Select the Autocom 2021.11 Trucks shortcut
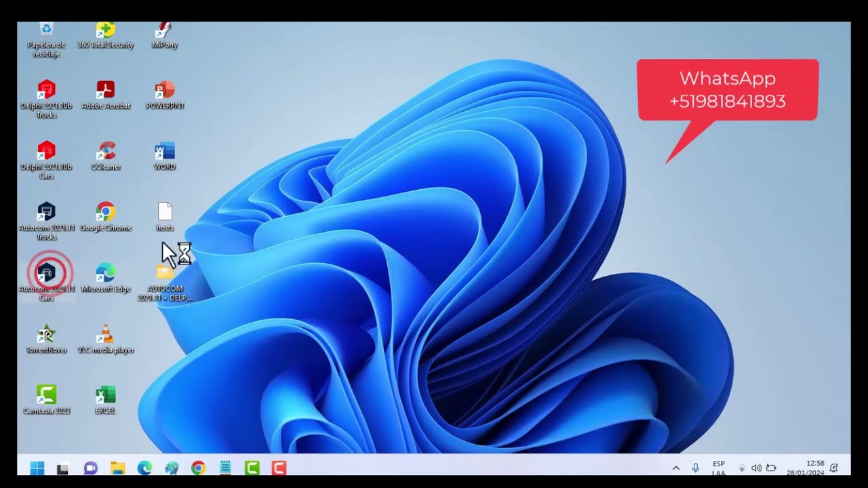The width and height of the screenshot is (868, 488). (46, 221)
